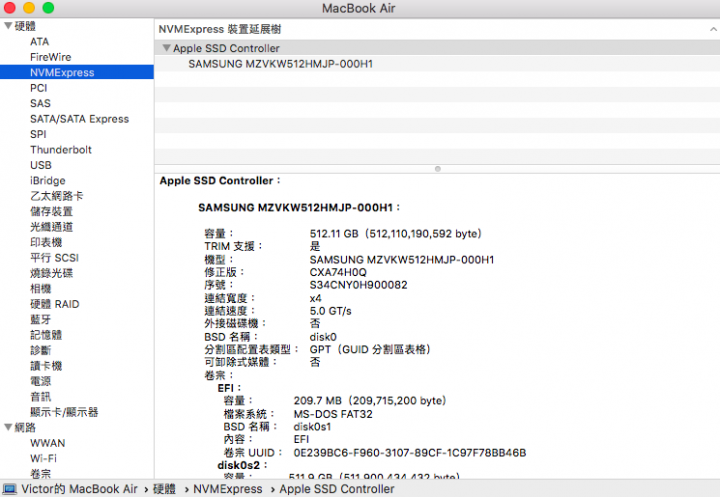The image size is (720, 497).
Task: Select 光纖通道 in the sidebar
Action: click(x=51, y=227)
